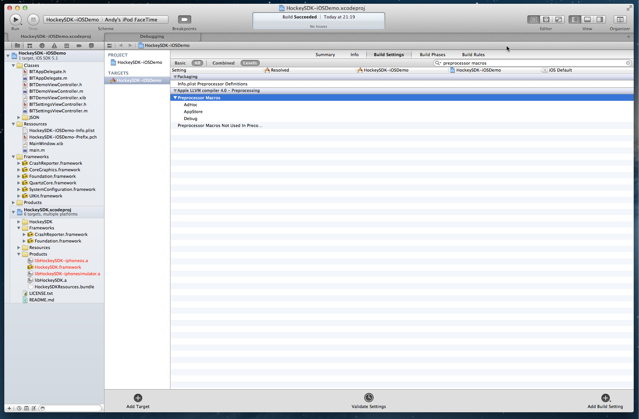Open the Info tab

click(x=355, y=55)
